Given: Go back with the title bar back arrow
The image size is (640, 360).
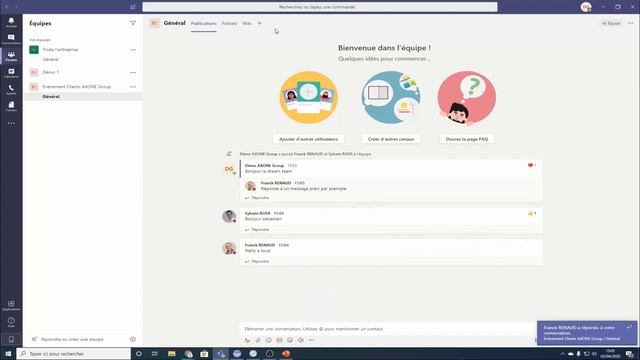Looking at the screenshot, I should pos(7,7).
